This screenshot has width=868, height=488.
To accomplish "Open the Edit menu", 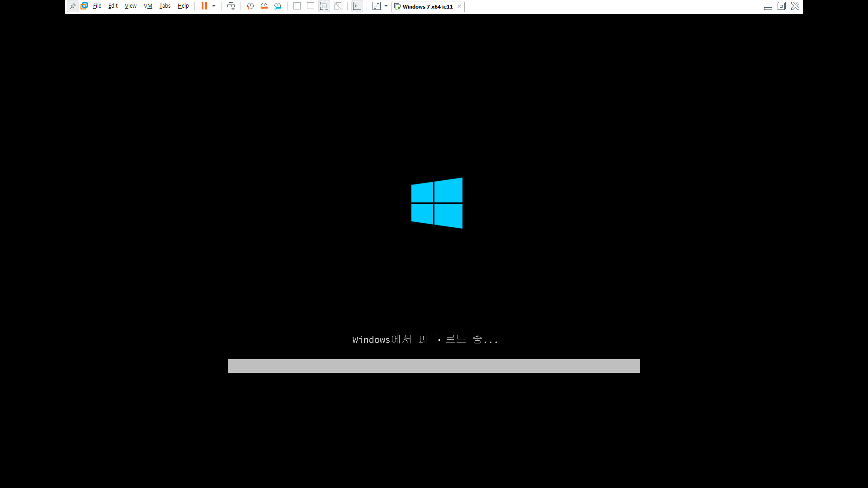I will click(113, 6).
